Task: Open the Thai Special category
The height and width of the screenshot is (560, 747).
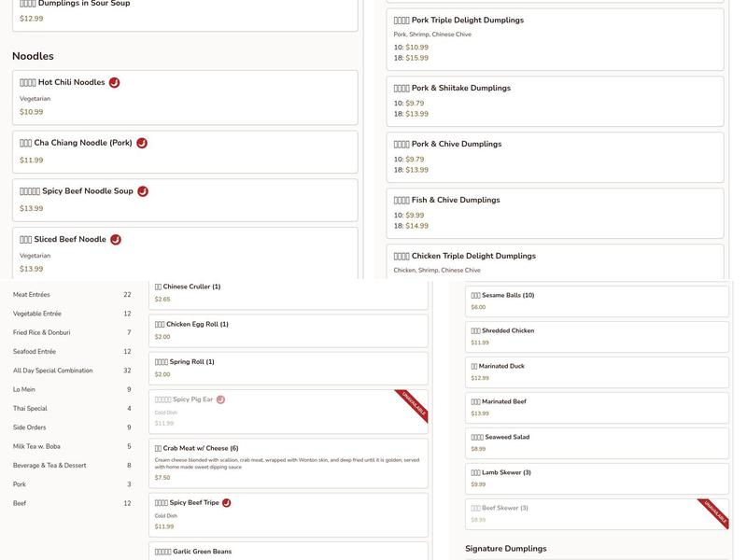Action: [x=30, y=409]
